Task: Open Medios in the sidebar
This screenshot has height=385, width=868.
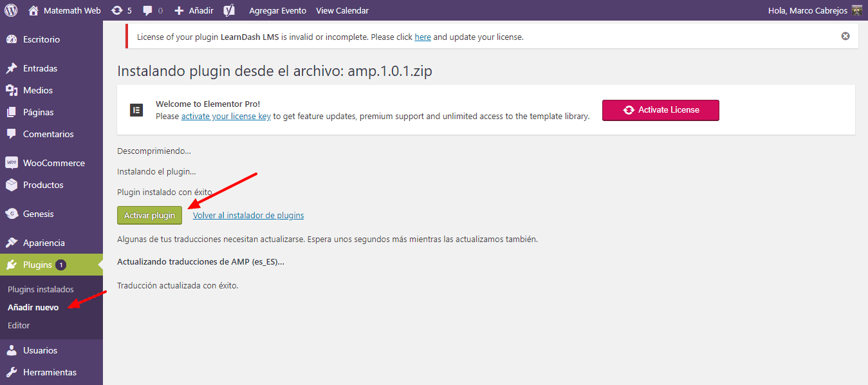Action: click(x=38, y=90)
